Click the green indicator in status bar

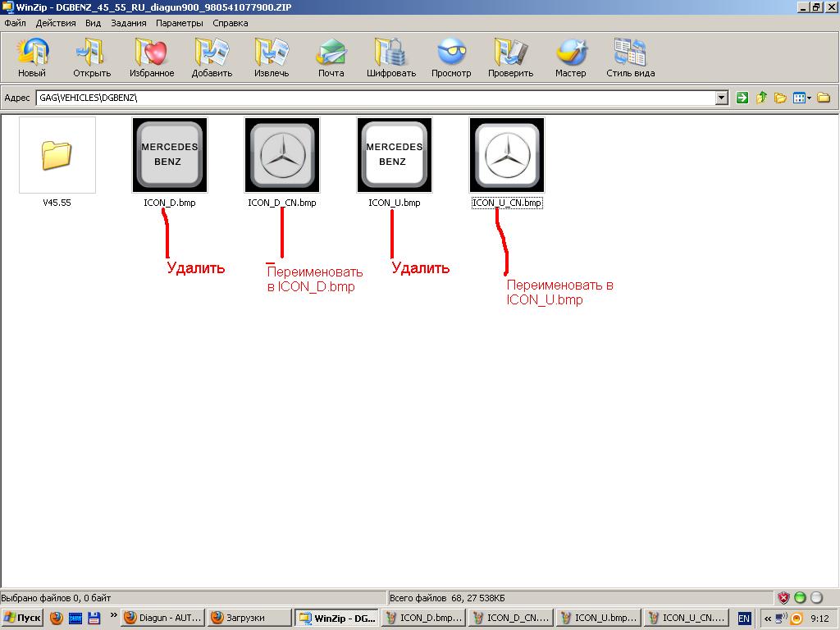pos(800,598)
